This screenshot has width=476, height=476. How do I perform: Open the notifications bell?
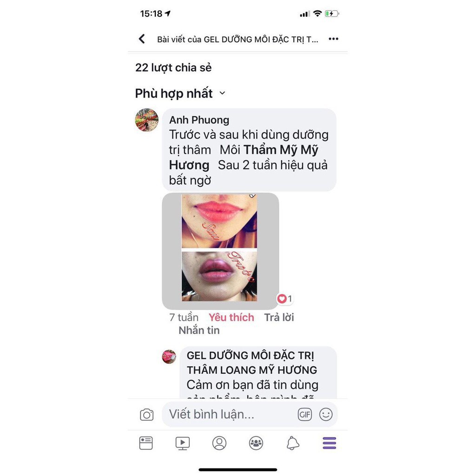pos(293,443)
